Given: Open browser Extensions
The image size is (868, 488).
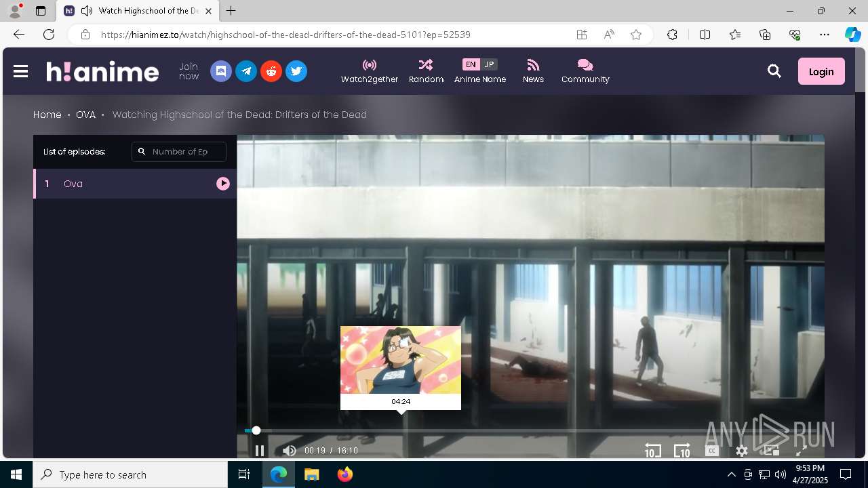Looking at the screenshot, I should pos(672,35).
